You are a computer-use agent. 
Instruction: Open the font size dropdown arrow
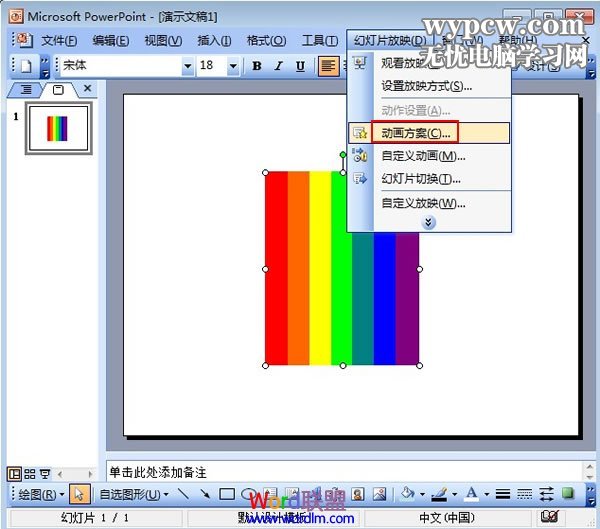(233, 66)
